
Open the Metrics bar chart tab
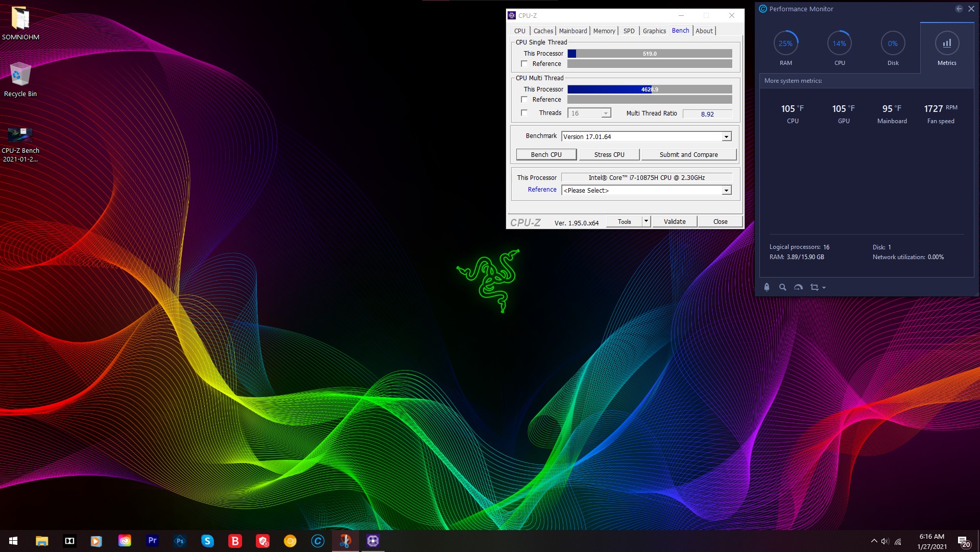pos(947,49)
